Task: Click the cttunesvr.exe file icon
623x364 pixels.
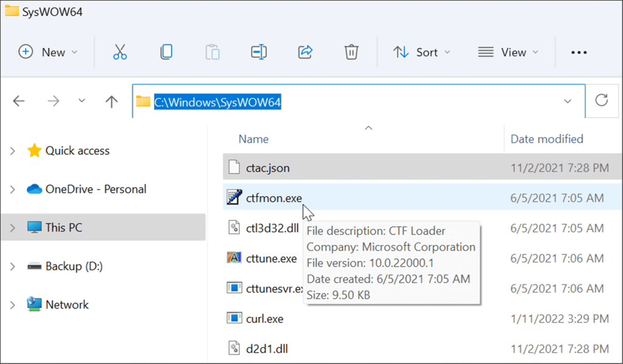Action: [x=234, y=288]
